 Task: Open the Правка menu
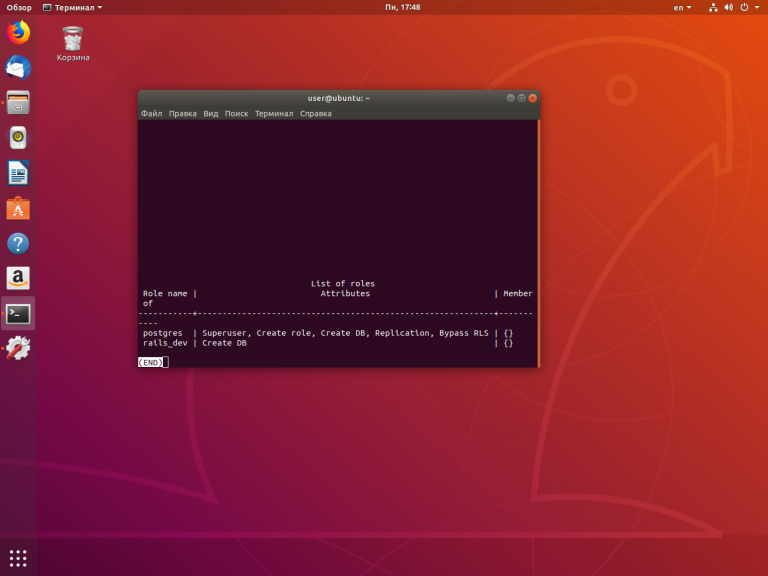click(x=183, y=114)
